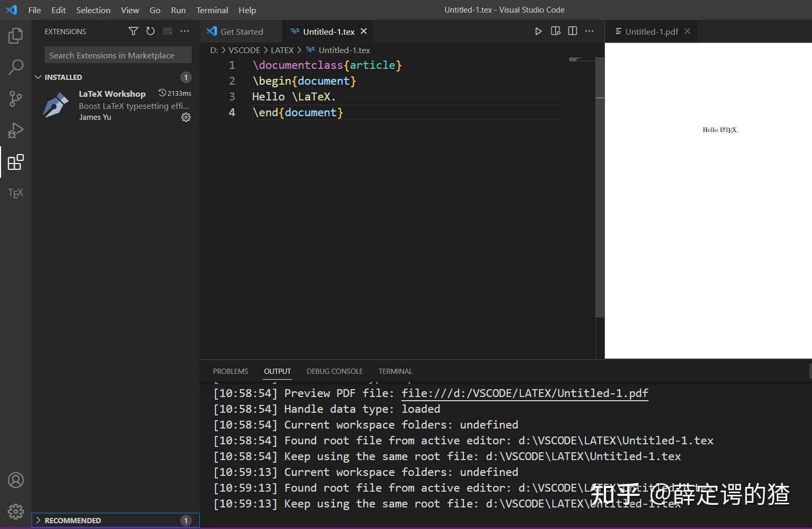Refresh the extensions list
The height and width of the screenshot is (529, 812).
pyautogui.click(x=150, y=32)
